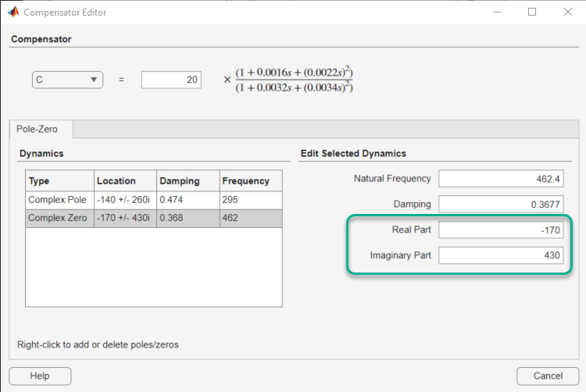Edit the Damping value field

[x=501, y=205]
